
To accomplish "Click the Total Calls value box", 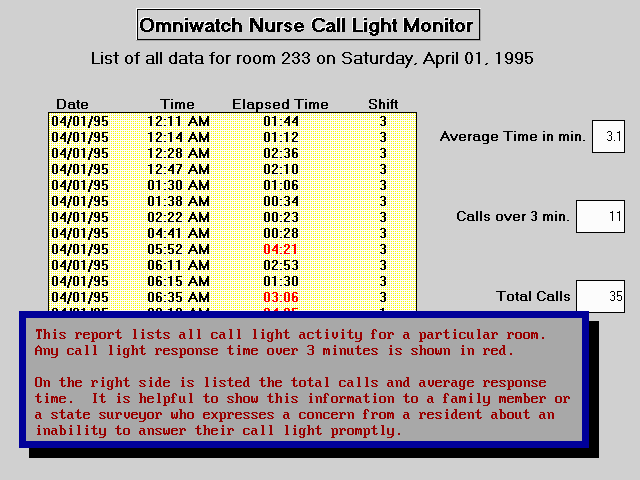I will point(600,296).
